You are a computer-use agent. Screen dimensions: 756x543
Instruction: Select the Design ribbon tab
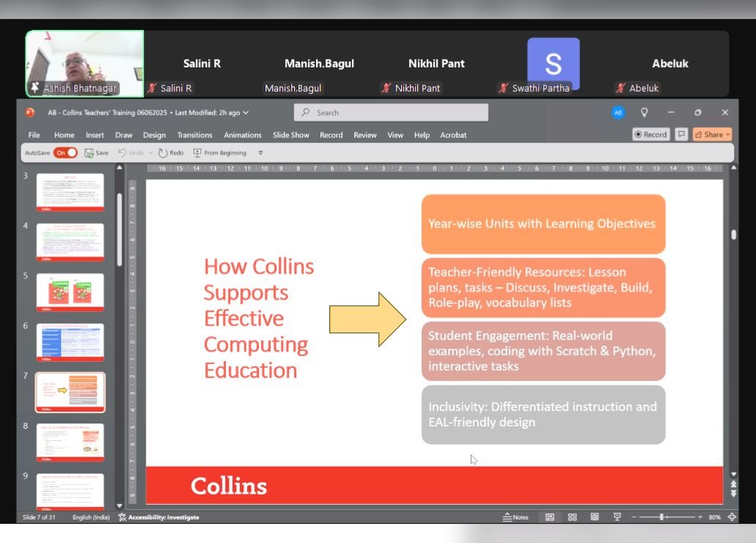(x=154, y=135)
